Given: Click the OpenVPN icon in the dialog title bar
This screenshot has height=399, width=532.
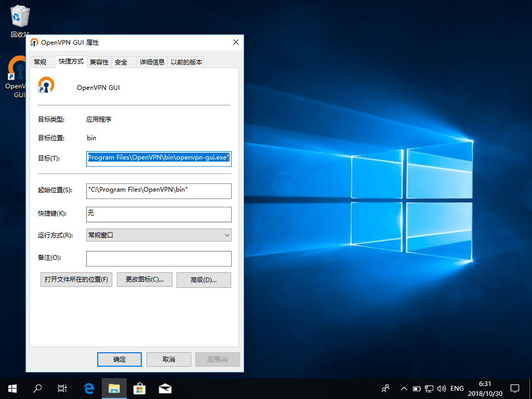Looking at the screenshot, I should [x=34, y=43].
